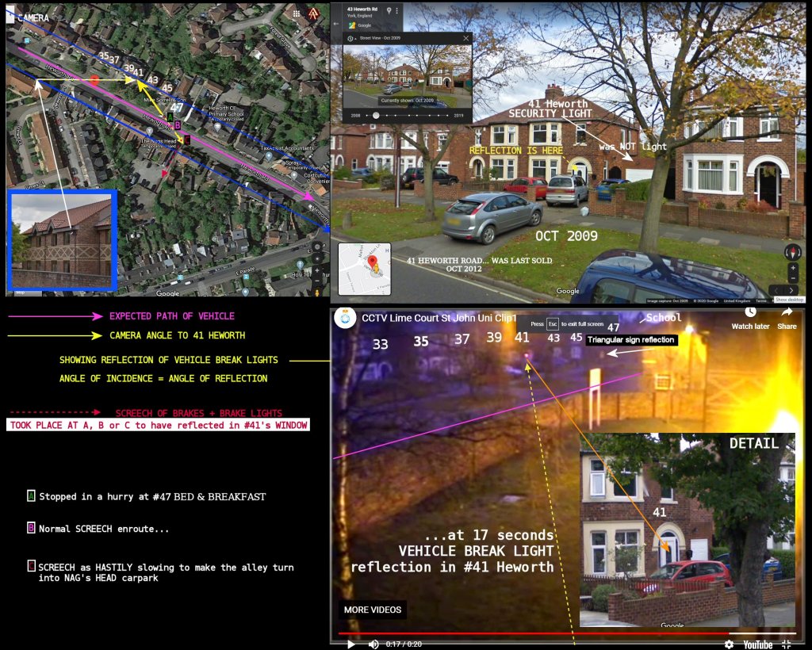Play the YouTube CCTV video
This screenshot has width=812, height=650.
(x=350, y=644)
